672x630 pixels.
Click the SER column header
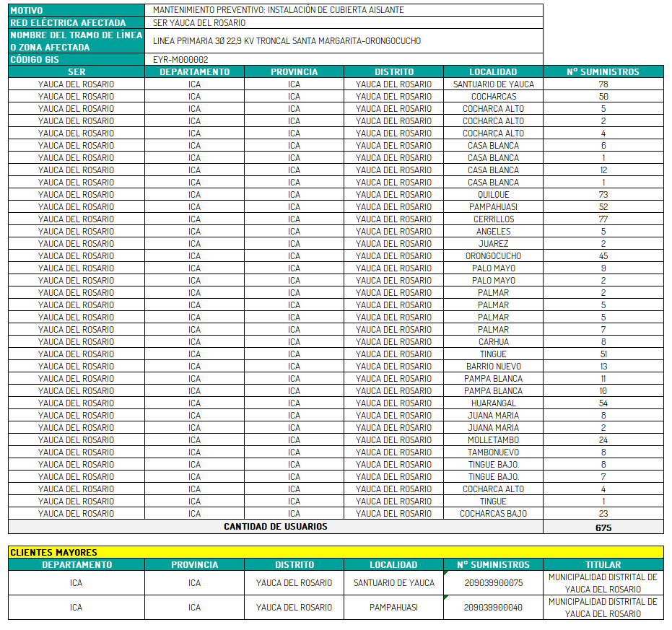[76, 71]
